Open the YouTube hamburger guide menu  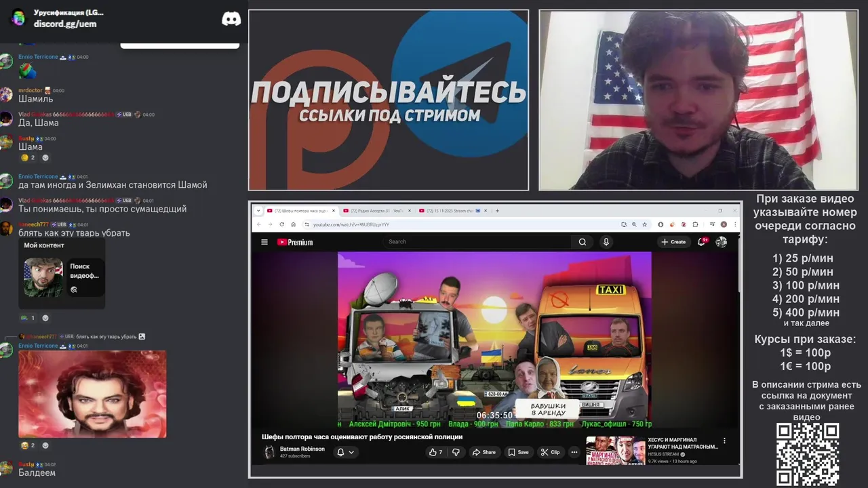tap(264, 242)
